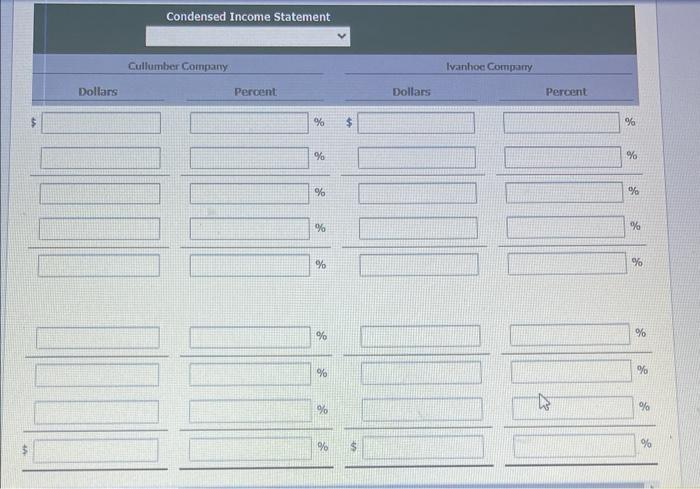Click seventh-row Ivanhoe Percent field

(x=571, y=372)
